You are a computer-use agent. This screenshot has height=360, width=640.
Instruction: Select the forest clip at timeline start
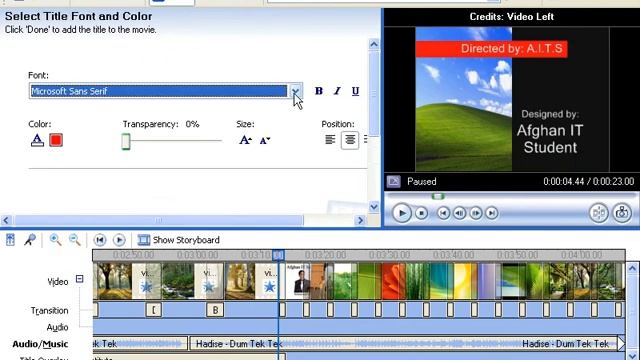pyautogui.click(x=113, y=281)
